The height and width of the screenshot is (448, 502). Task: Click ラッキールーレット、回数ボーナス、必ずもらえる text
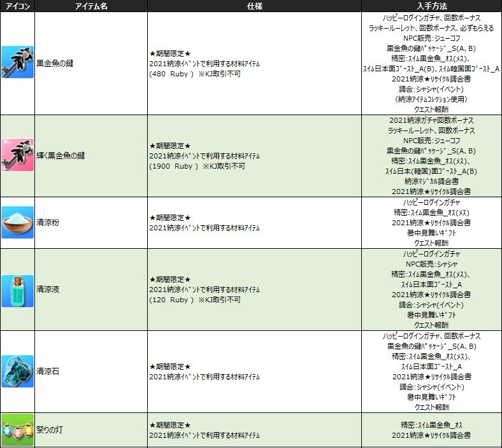(x=431, y=28)
